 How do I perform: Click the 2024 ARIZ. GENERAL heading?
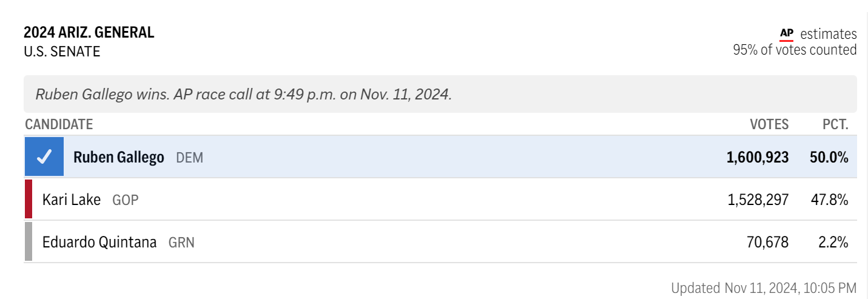(x=89, y=33)
